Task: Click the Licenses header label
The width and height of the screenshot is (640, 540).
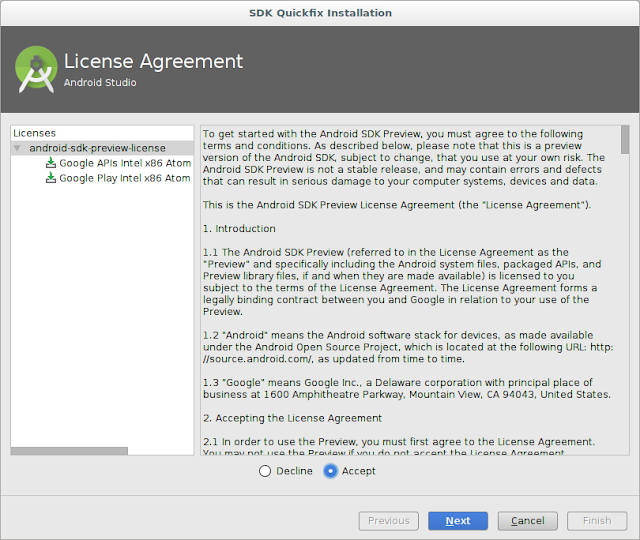Action: 34,133
